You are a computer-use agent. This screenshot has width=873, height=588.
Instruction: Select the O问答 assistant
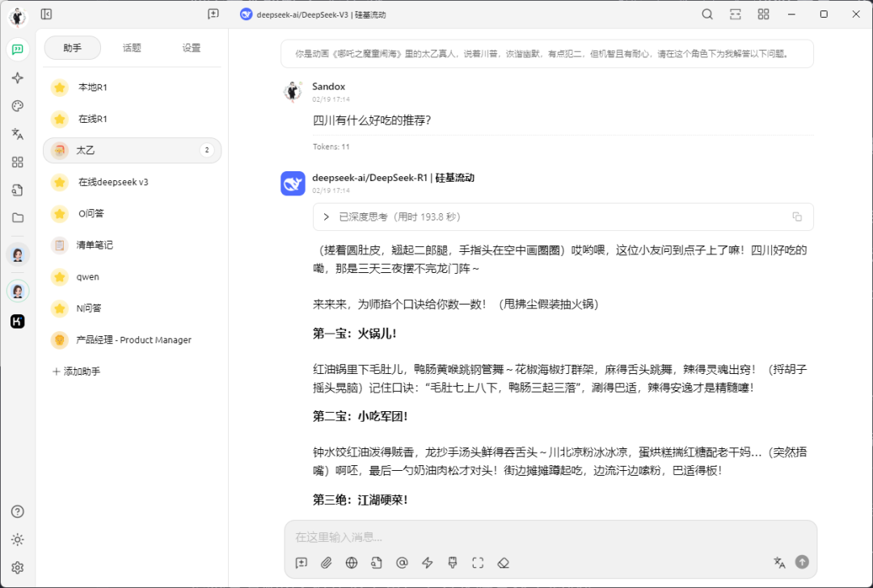132,213
